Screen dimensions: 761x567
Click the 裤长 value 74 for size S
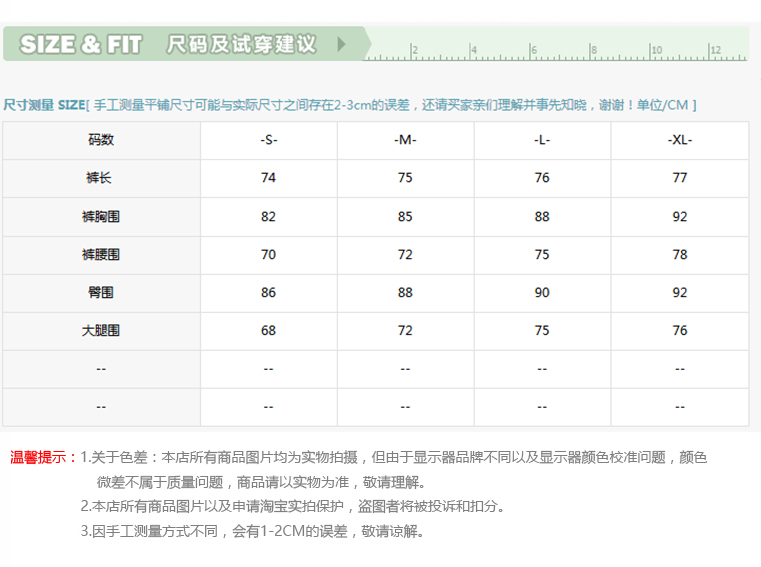coord(268,178)
